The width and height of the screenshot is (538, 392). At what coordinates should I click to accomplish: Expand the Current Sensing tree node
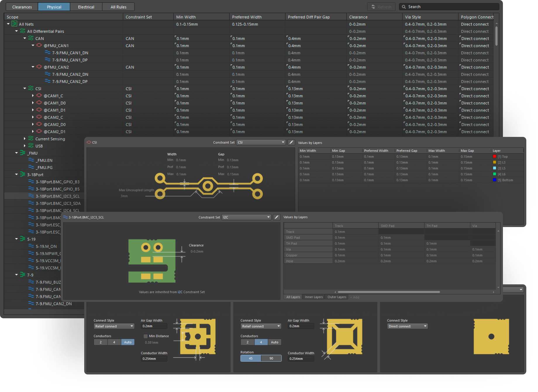point(25,139)
